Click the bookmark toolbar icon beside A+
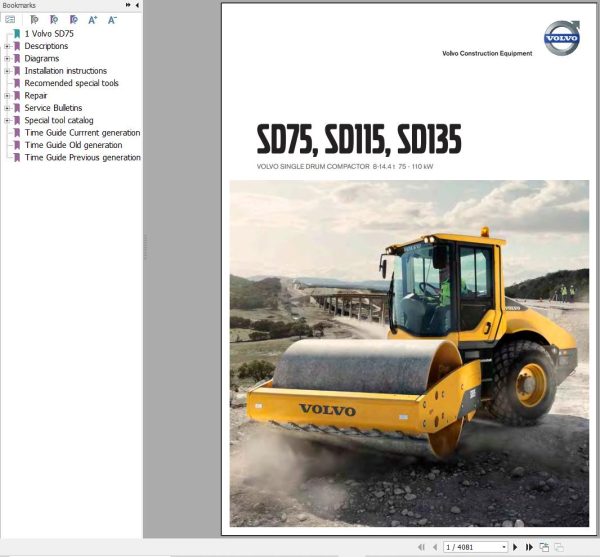600x557 pixels. coord(73,20)
